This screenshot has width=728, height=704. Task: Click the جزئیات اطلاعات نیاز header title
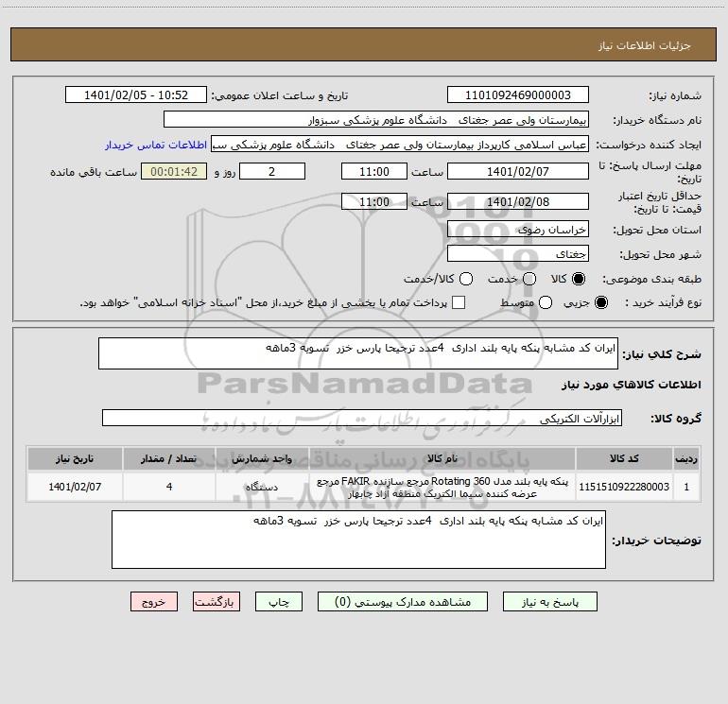(x=645, y=45)
